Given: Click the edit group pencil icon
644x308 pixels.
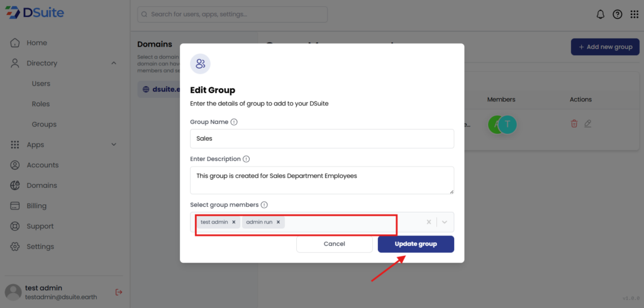Looking at the screenshot, I should coord(588,124).
